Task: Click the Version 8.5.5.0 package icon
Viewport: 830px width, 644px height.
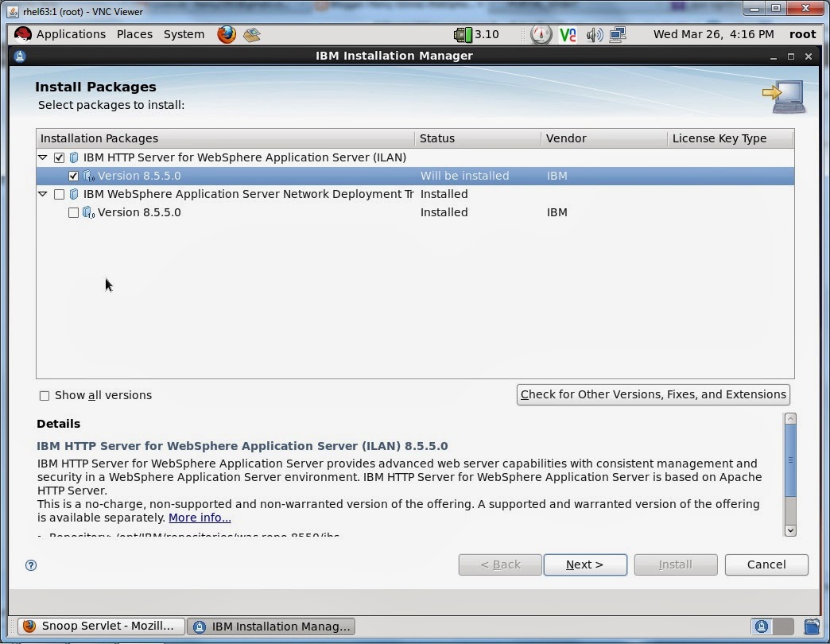Action: click(89, 176)
